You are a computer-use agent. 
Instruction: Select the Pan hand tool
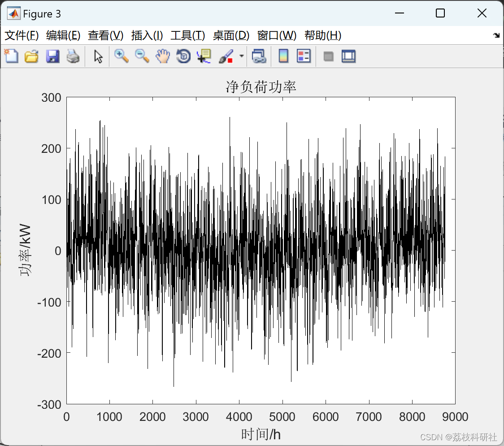(163, 56)
